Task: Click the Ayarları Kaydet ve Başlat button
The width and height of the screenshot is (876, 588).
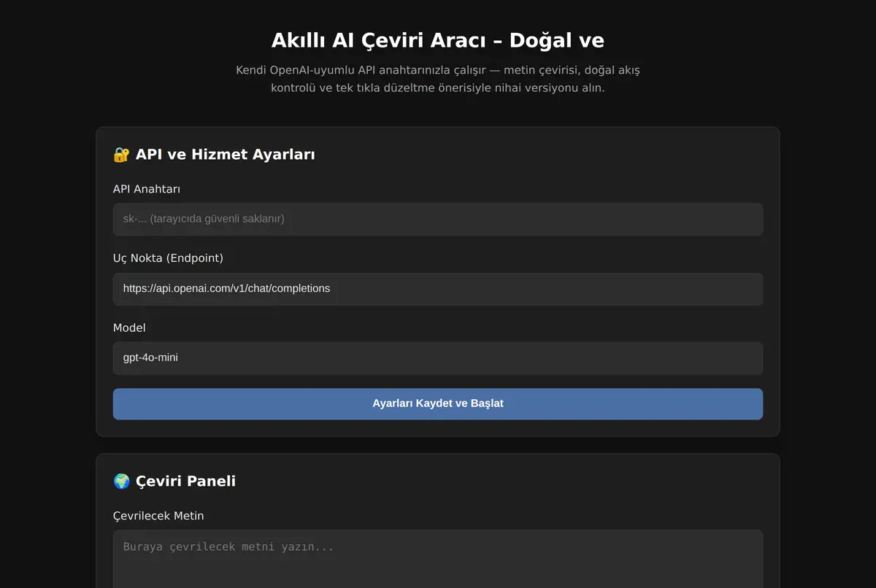Action: pos(438,403)
